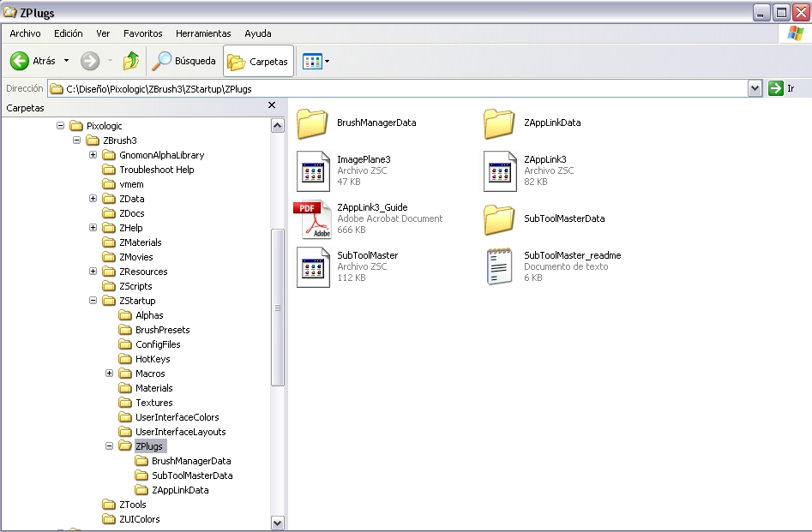Collapse the Pixologic tree node

[61, 126]
